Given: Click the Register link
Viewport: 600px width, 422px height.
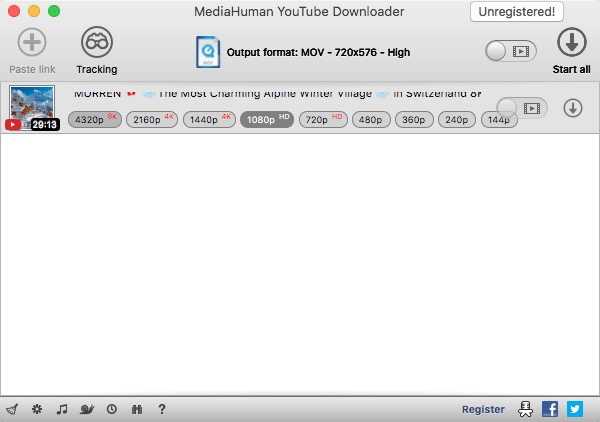Looking at the screenshot, I should point(483,409).
